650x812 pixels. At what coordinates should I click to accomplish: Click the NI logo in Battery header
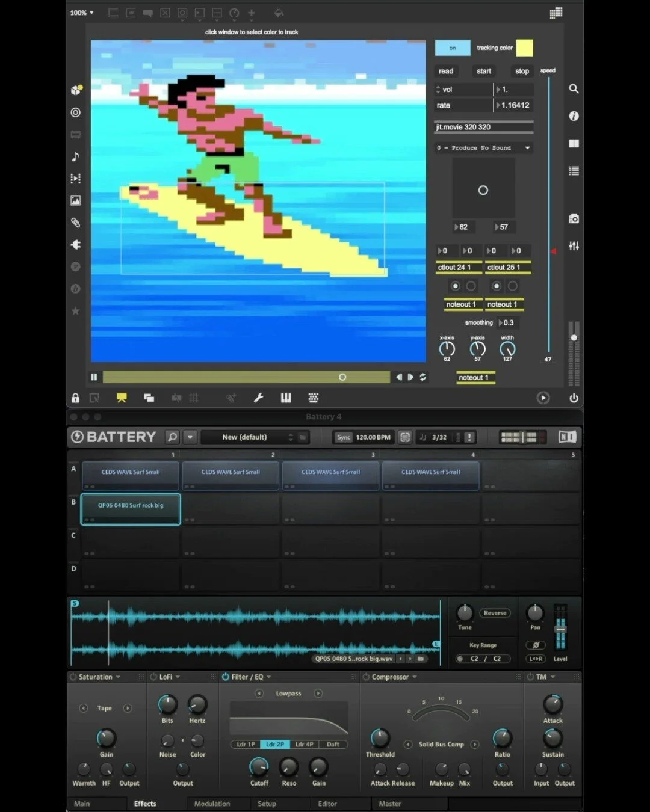567,437
